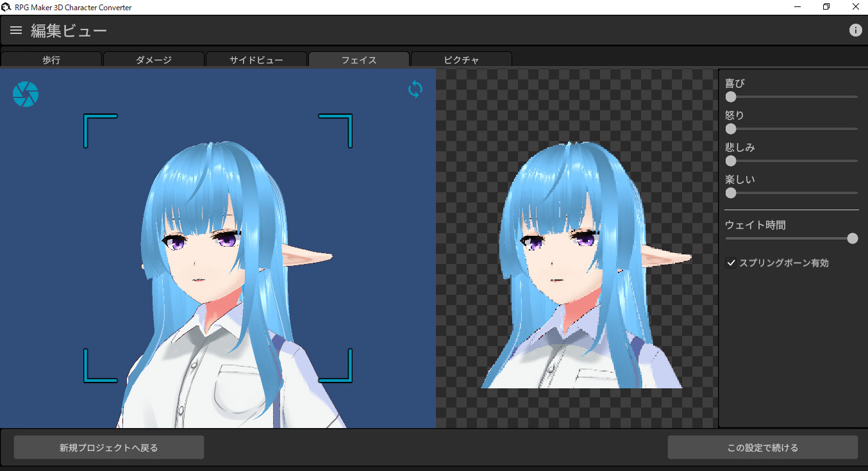Image resolution: width=868 pixels, height=471 pixels.
Task: Click the 楽しい slider knob
Action: click(730, 193)
